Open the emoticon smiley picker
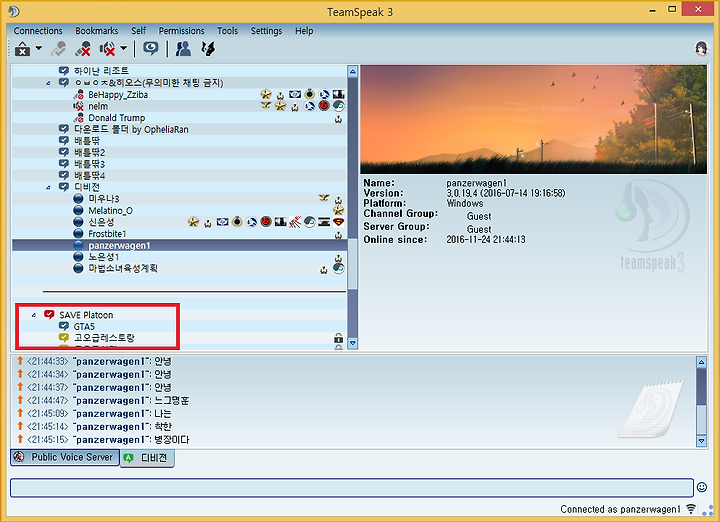 [x=702, y=487]
